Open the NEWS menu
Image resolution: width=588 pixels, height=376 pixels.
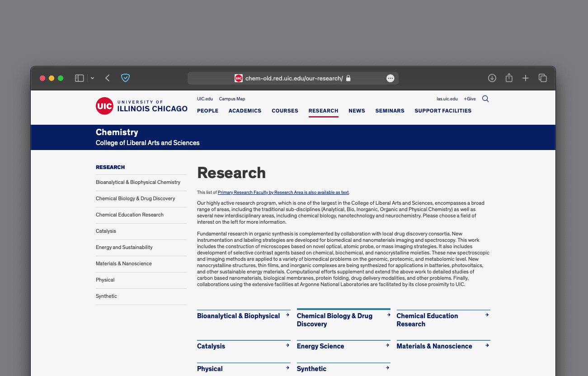[x=357, y=111]
